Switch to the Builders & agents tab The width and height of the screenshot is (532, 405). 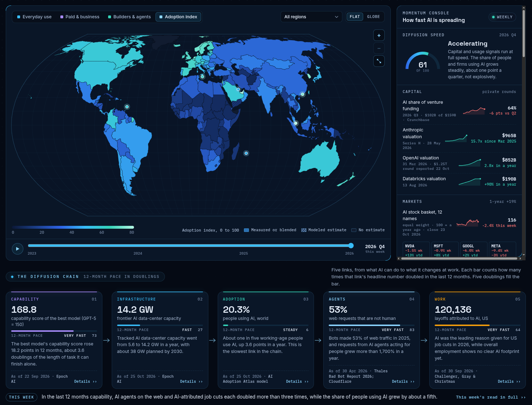click(129, 17)
